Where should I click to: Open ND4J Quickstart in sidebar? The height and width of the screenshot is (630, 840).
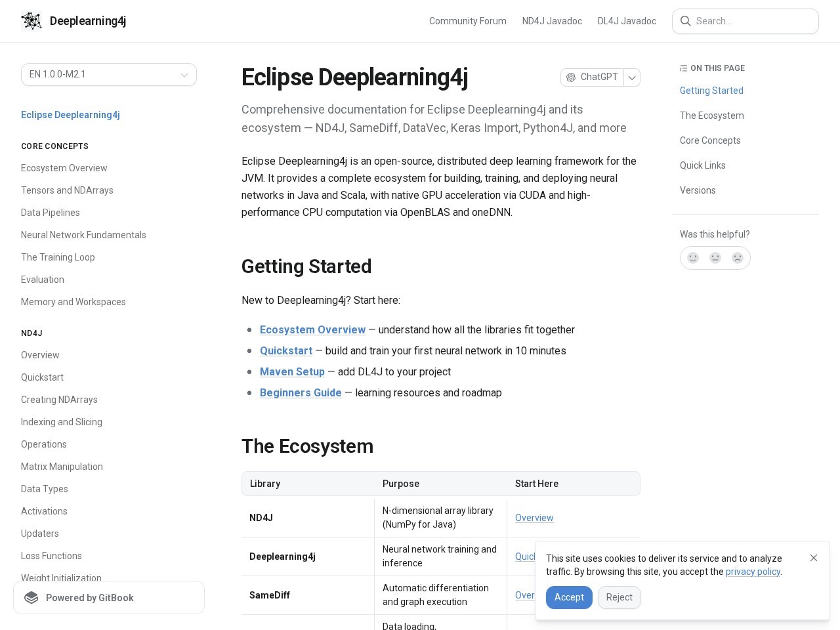click(42, 377)
